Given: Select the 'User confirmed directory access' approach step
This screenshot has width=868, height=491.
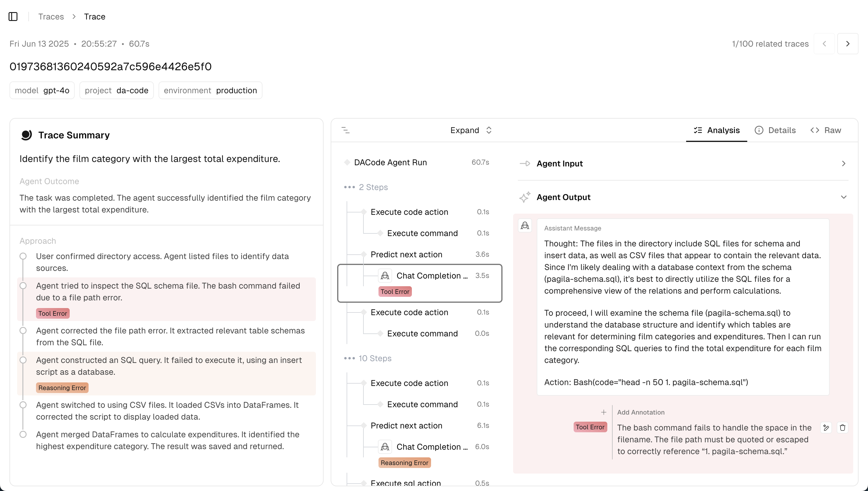Looking at the screenshot, I should tap(167, 262).
